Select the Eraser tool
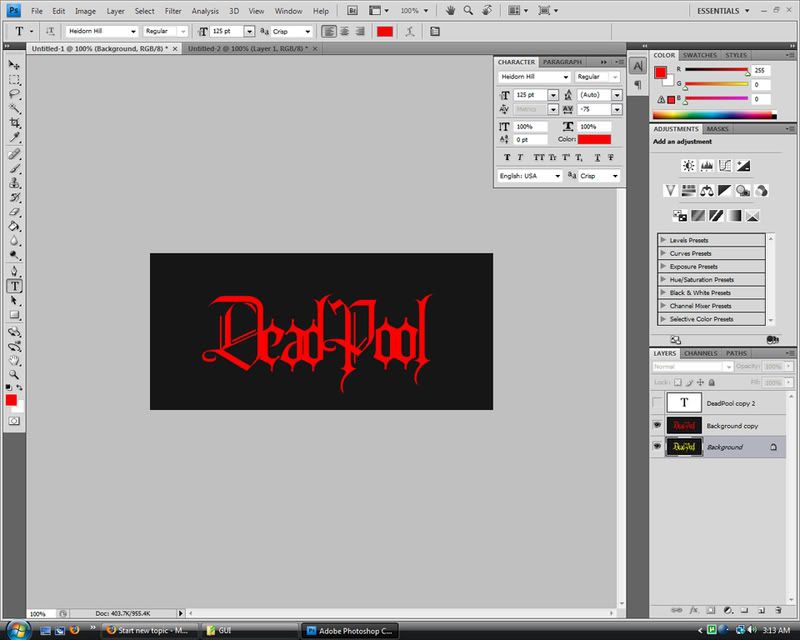The height and width of the screenshot is (640, 800). (x=14, y=212)
